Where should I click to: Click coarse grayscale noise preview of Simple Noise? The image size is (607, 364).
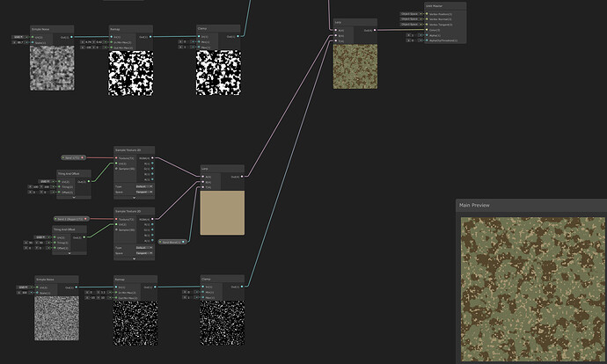(52, 68)
